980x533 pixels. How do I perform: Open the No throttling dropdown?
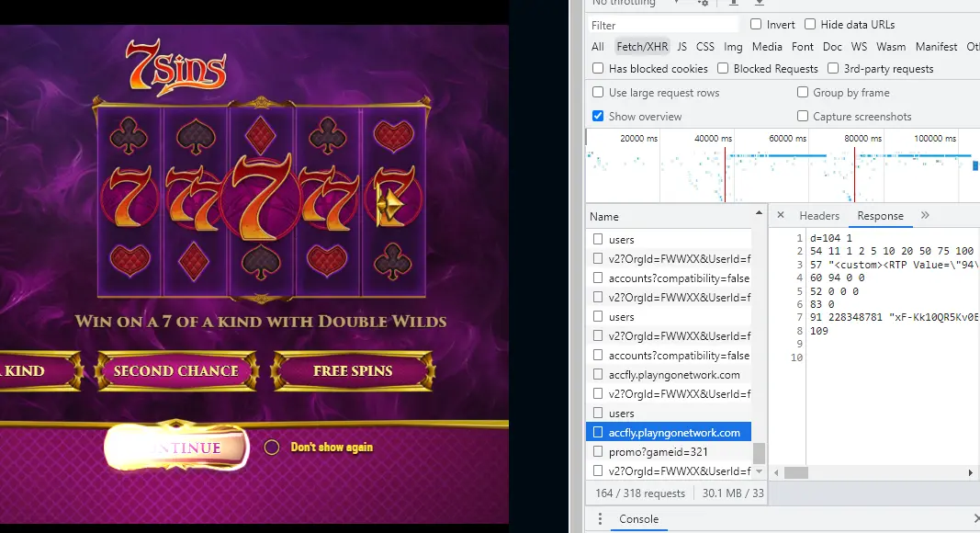[x=635, y=3]
